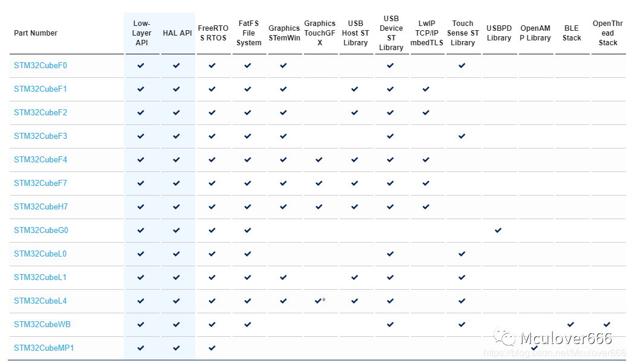This screenshot has height=364, width=632.
Task: Open the STM32CubeG0 part link
Action: point(41,230)
